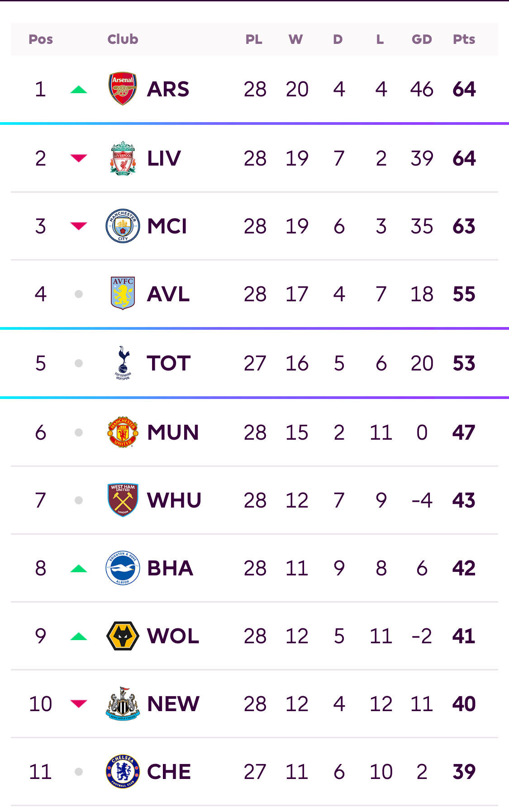509x812 pixels.
Task: Tap the Newcastle United crest
Action: [x=123, y=703]
